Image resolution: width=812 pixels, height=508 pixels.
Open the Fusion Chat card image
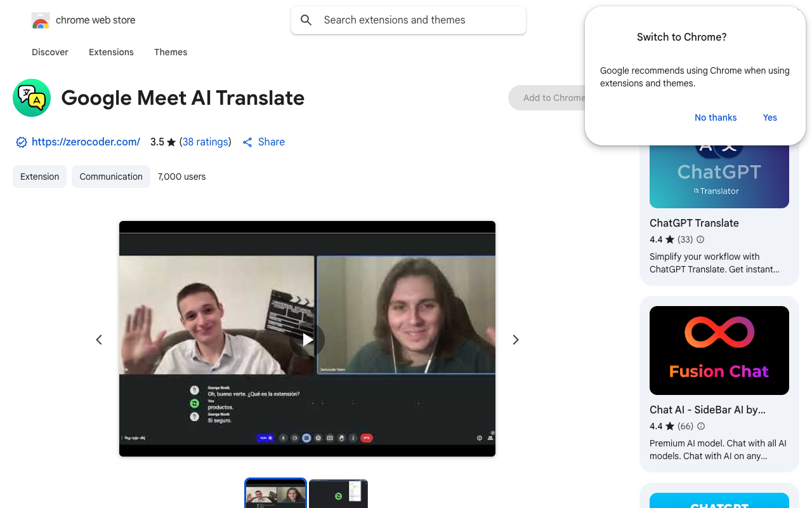[x=719, y=351]
